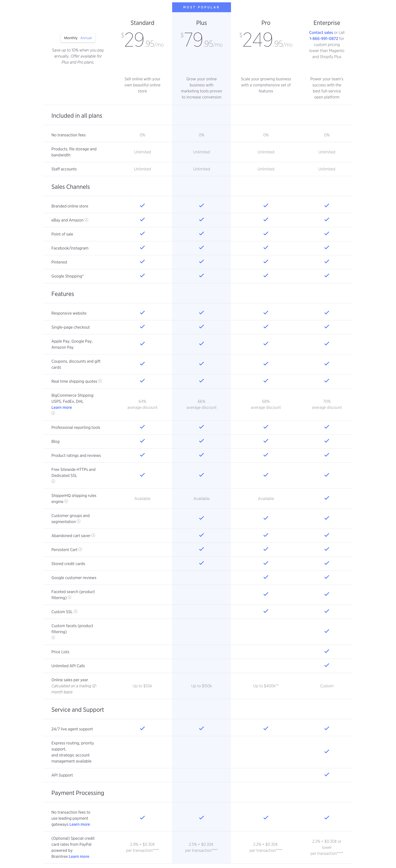Click the Most Popular banner

201,7
